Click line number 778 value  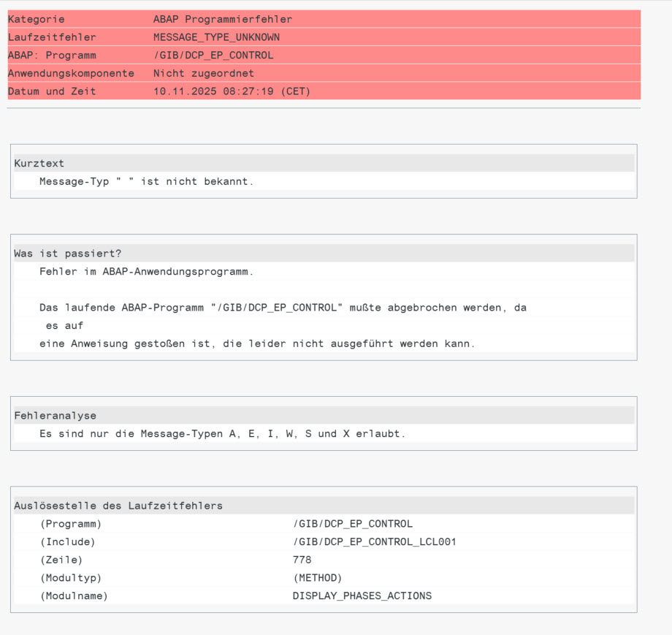pyautogui.click(x=302, y=560)
